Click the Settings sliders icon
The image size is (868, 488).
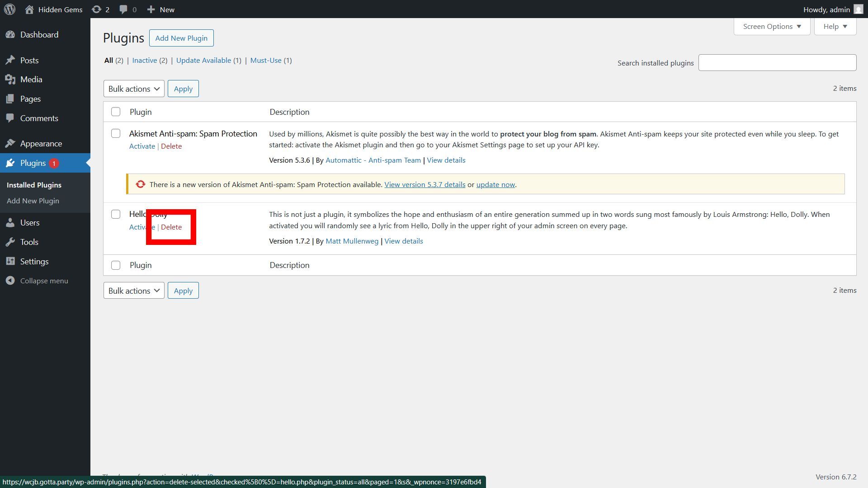(10, 262)
